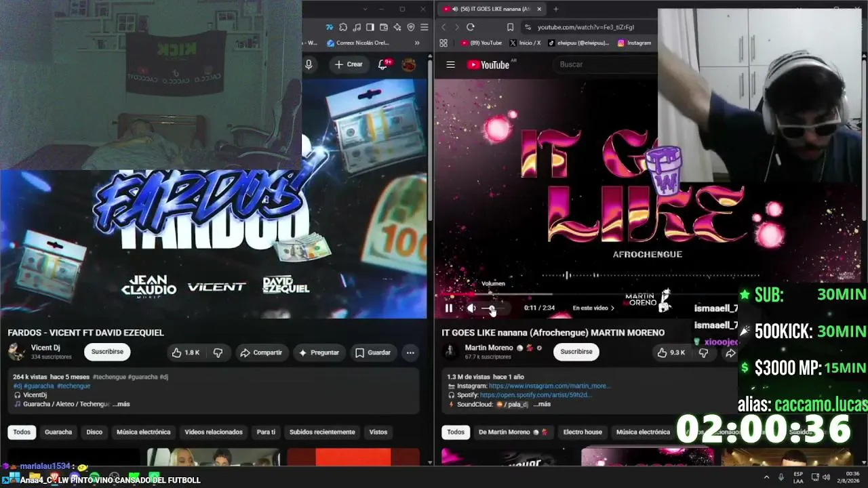868x488 pixels.
Task: Select the youtube.com address bar in right browser
Action: click(586, 27)
